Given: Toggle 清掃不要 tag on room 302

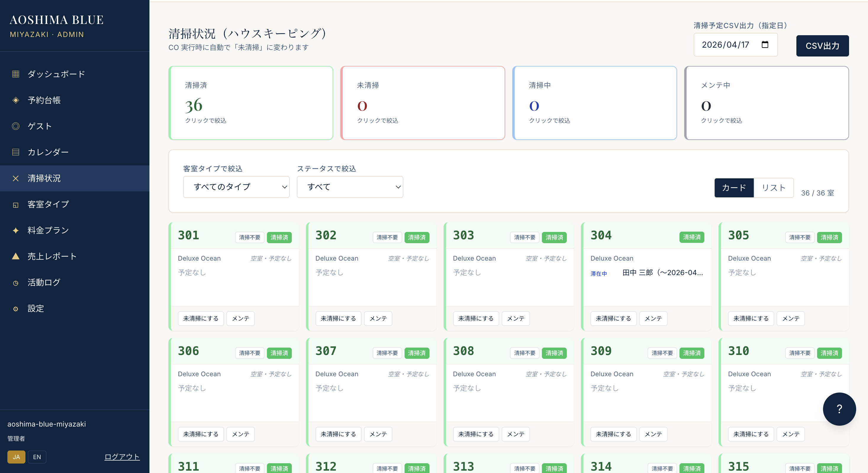Looking at the screenshot, I should coord(387,237).
